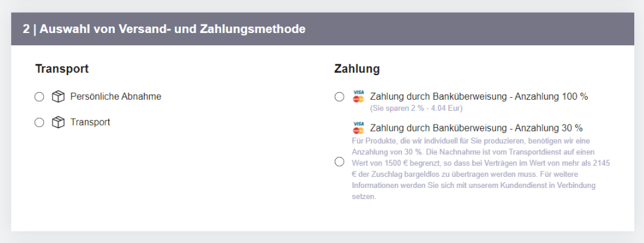Click the Zahlung durch Banküberweisung - Anzahlung 100 % label
The height and width of the screenshot is (243, 644).
point(479,97)
